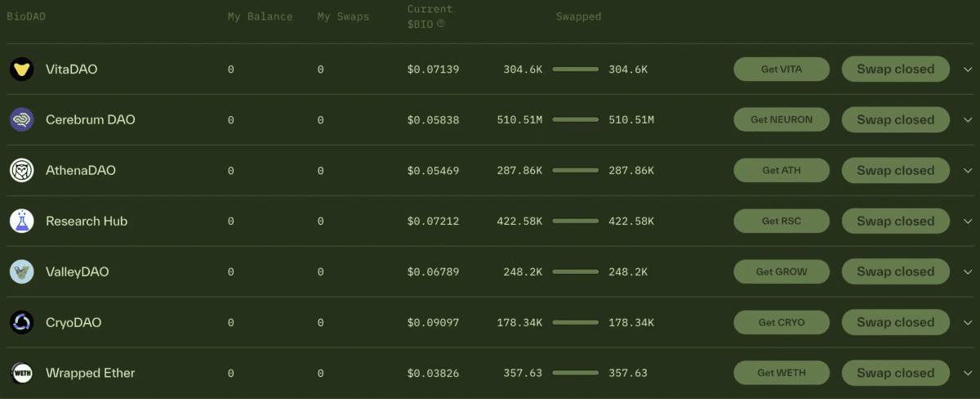Click Swap closed button for AthenaDAO
This screenshot has height=399, width=980.
coord(895,171)
